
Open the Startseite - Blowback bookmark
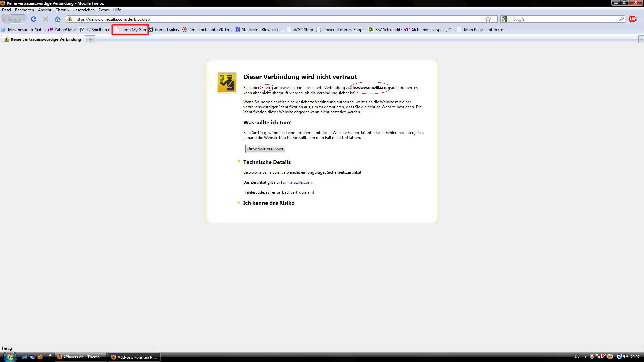260,29
